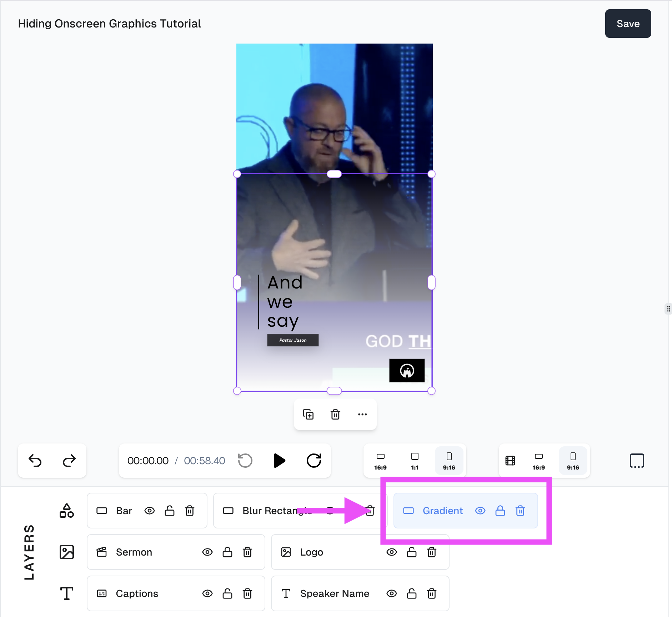
Task: Click the right-middle resize handle of gradient
Action: tap(431, 282)
